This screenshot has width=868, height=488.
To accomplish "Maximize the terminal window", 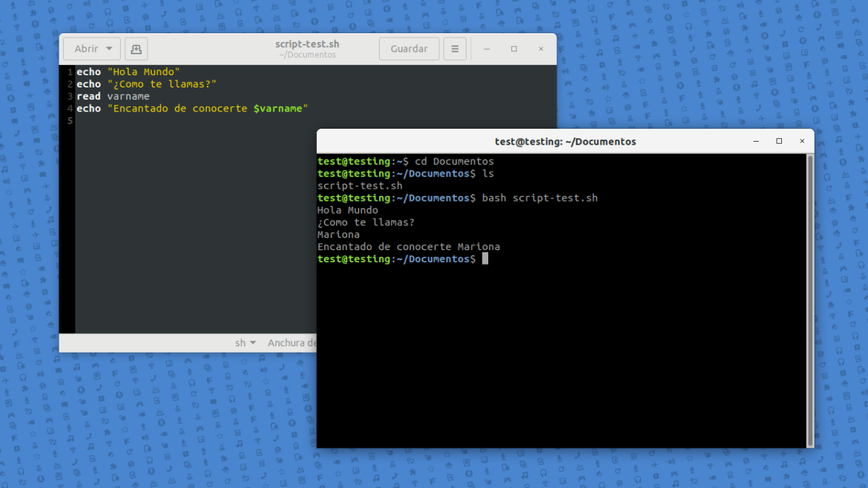I will point(779,142).
